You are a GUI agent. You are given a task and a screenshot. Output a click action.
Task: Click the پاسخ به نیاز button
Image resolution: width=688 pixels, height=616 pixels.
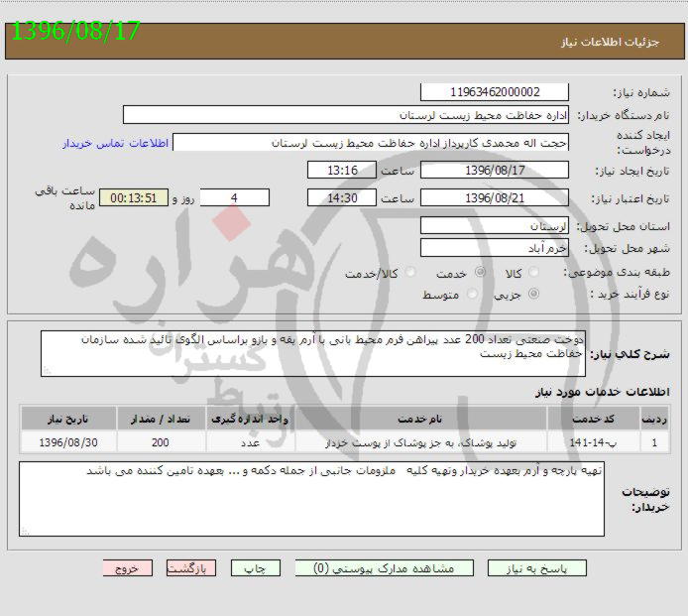coord(536,568)
